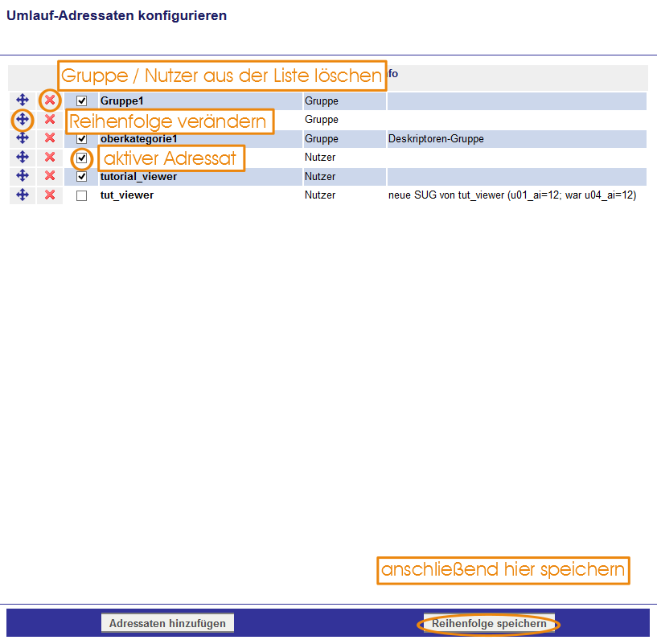Viewport: 657px width, 644px height.
Task: Toggle checkbox in row above tutorial_viewer
Action: click(x=82, y=158)
